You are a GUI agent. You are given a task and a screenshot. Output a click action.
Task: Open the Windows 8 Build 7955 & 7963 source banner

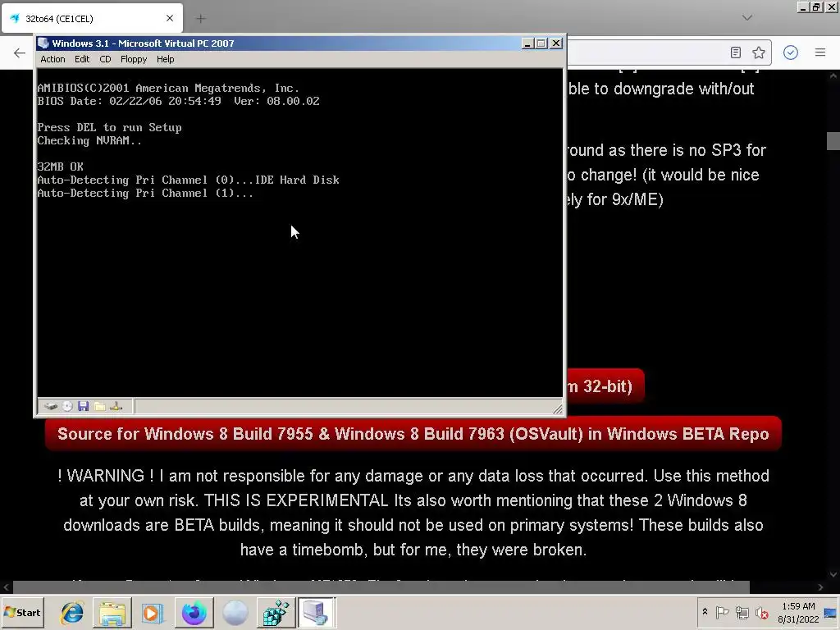point(413,433)
